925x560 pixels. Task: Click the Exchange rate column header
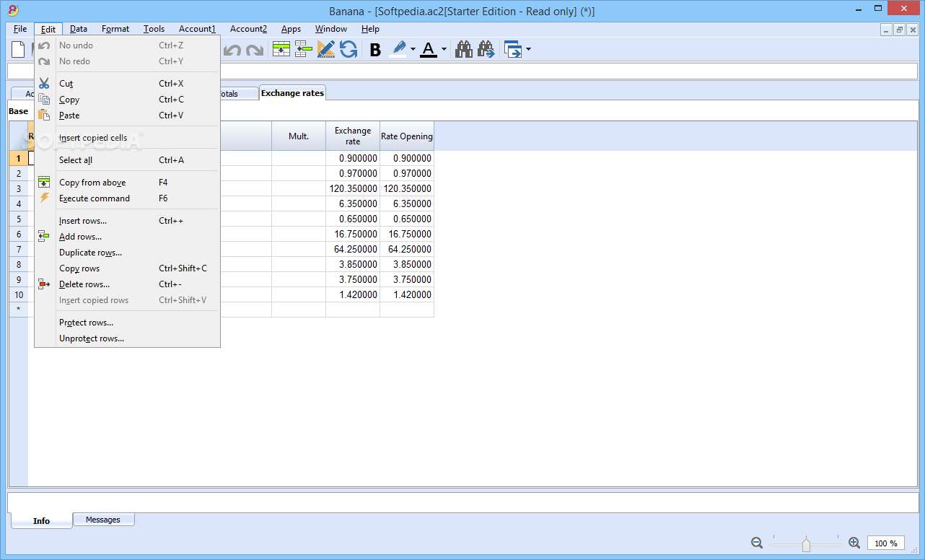tap(353, 136)
